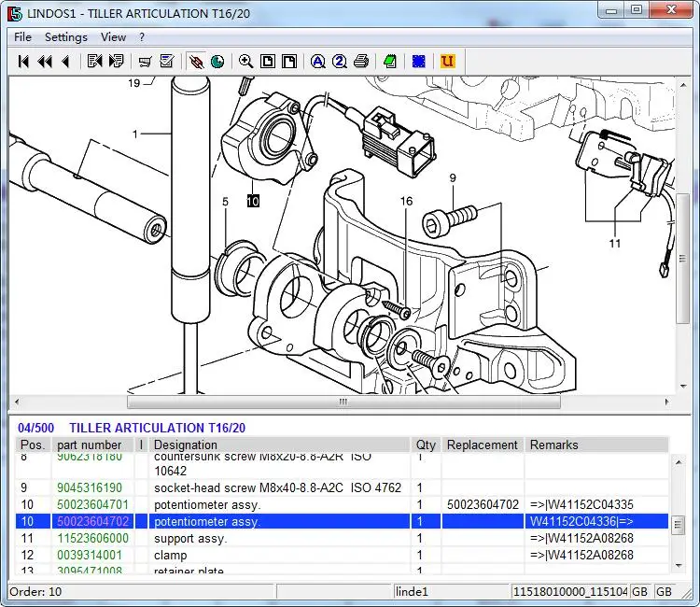Click the parts list scroll-down arrow
The width and height of the screenshot is (700, 607).
point(679,564)
